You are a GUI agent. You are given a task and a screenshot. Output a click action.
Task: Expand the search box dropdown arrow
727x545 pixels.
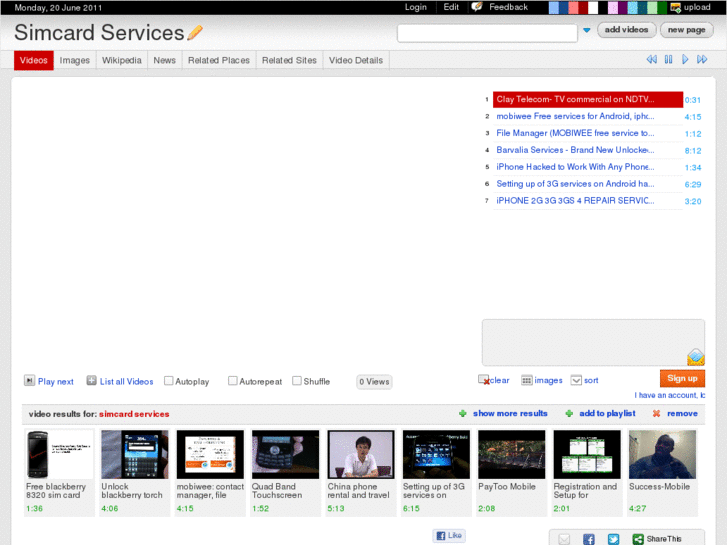586,31
